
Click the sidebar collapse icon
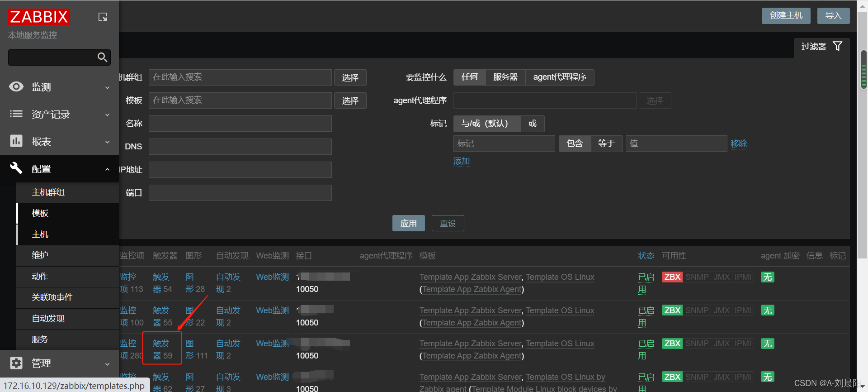103,17
